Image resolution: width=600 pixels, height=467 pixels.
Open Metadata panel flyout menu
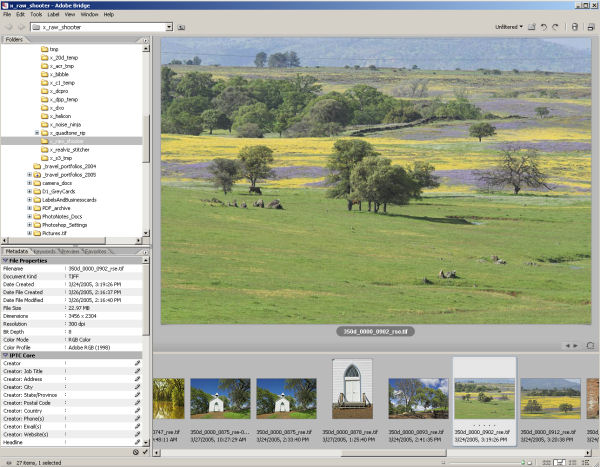145,252
